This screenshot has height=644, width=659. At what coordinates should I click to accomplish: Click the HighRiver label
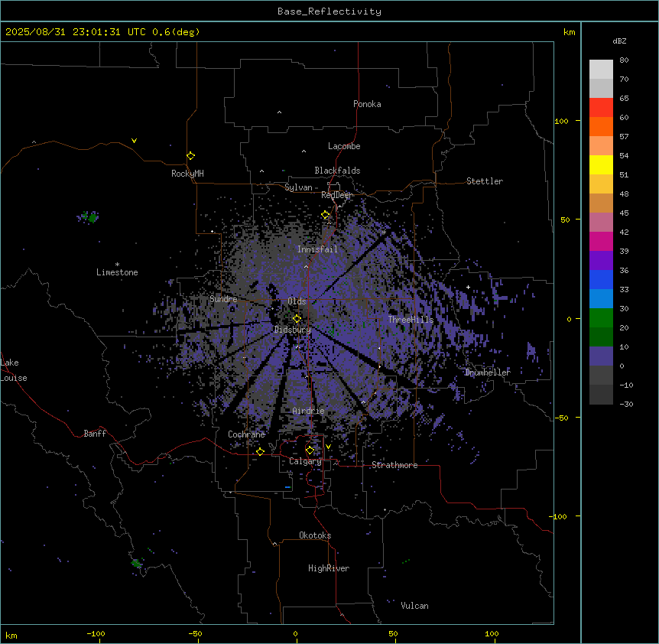pos(329,568)
